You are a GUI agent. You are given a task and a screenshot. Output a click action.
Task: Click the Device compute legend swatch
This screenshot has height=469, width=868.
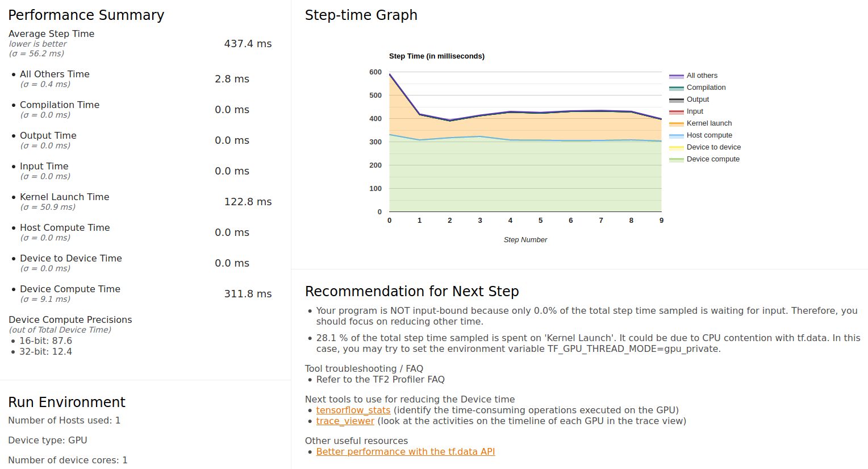click(x=676, y=159)
